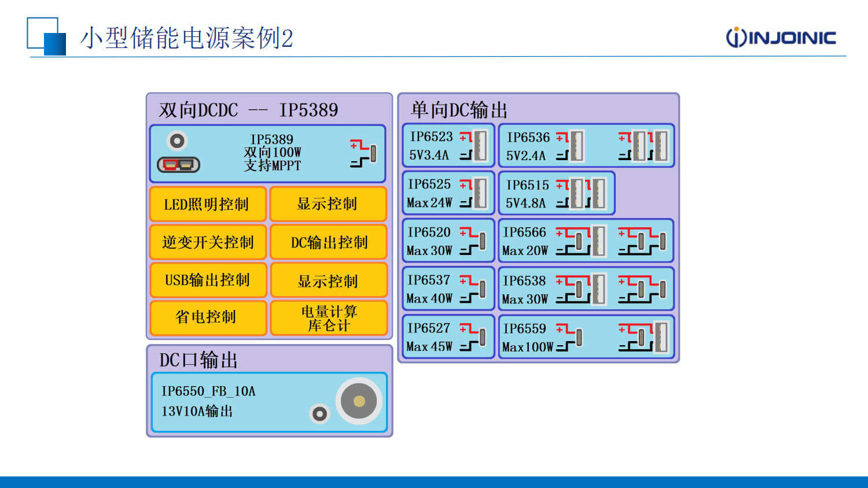Click the dual USB-A port icon in IP6515 box
The width and height of the screenshot is (868, 488).
click(582, 193)
